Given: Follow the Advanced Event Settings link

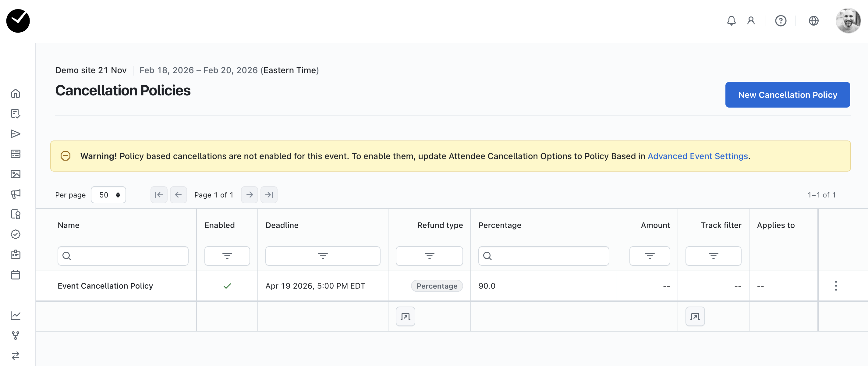Looking at the screenshot, I should pyautogui.click(x=697, y=156).
